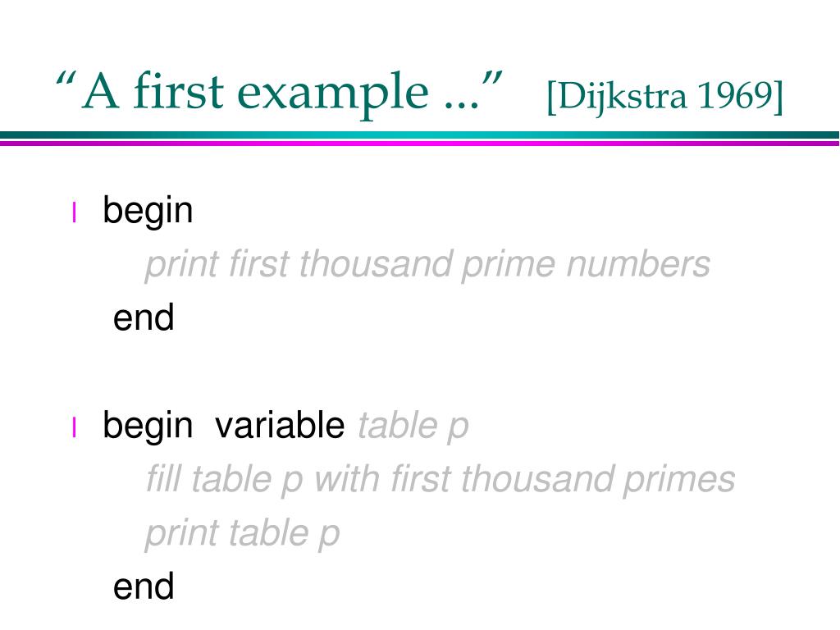Click the teal horizontal divider line

point(420,135)
